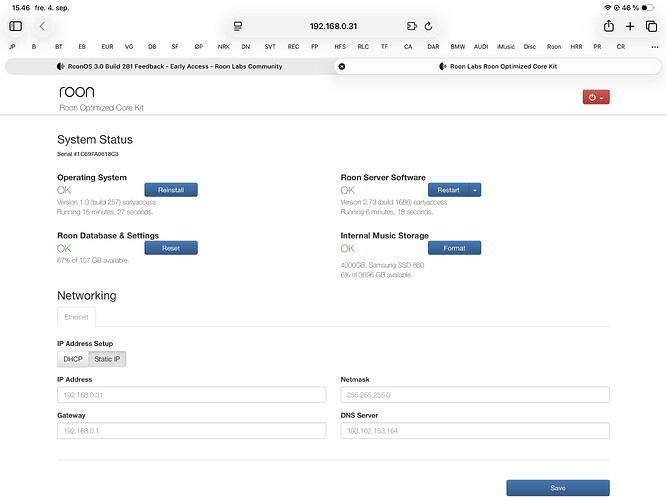Viewport: 666px width, 500px height.
Task: Select the serial number text
Action: coord(87,154)
